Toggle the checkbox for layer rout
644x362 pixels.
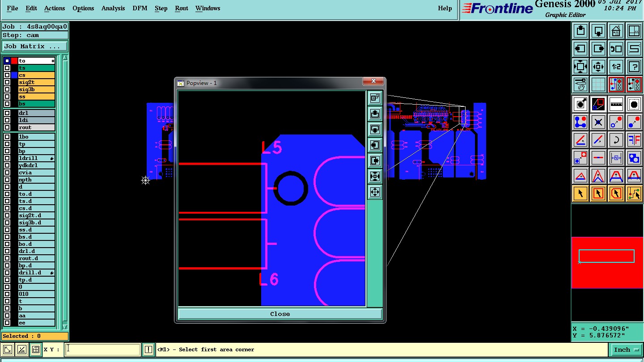(x=7, y=127)
